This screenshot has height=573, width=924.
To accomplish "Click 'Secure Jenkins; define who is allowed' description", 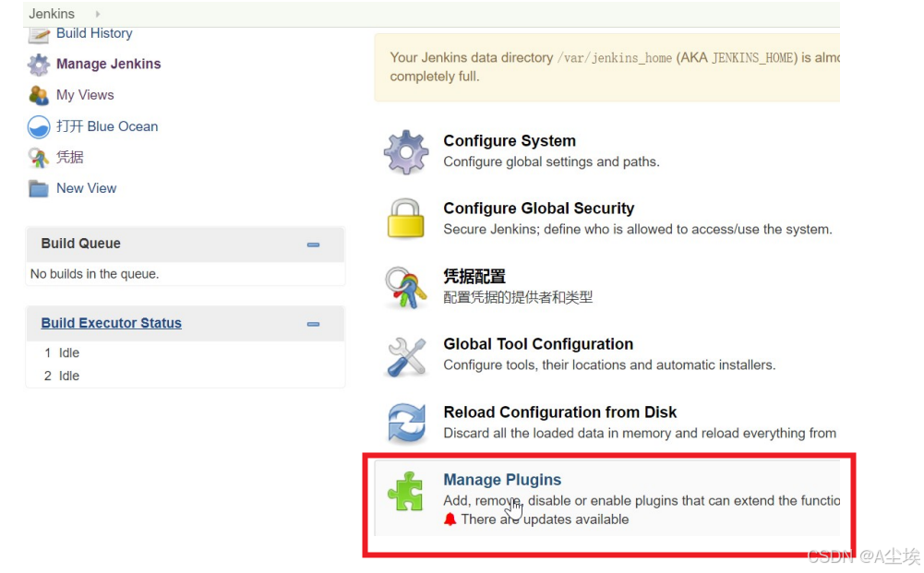I will [x=638, y=229].
